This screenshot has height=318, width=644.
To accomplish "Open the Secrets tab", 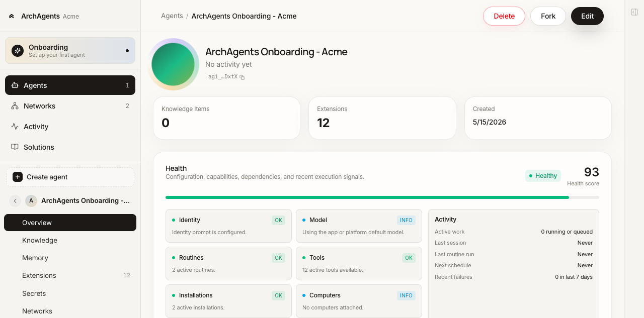I will pos(70,293).
